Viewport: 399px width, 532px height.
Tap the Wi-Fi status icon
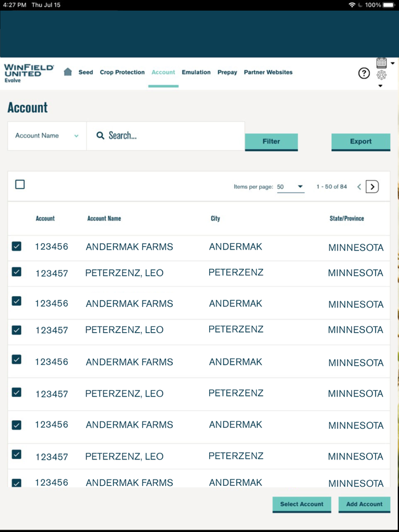tap(352, 5)
